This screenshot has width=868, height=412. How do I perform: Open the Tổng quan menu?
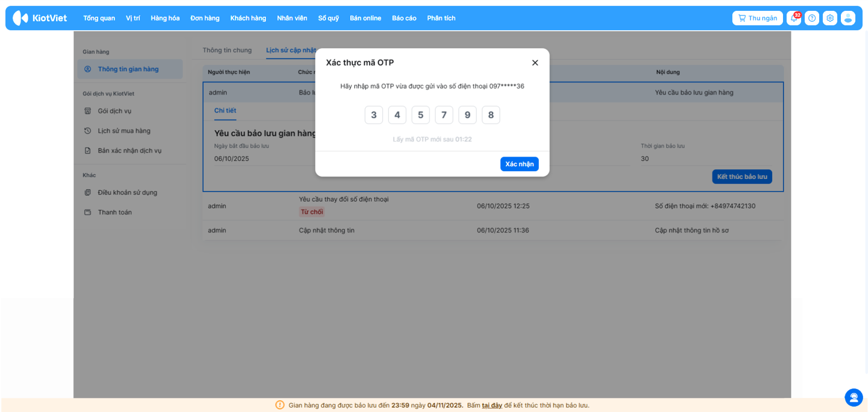99,18
